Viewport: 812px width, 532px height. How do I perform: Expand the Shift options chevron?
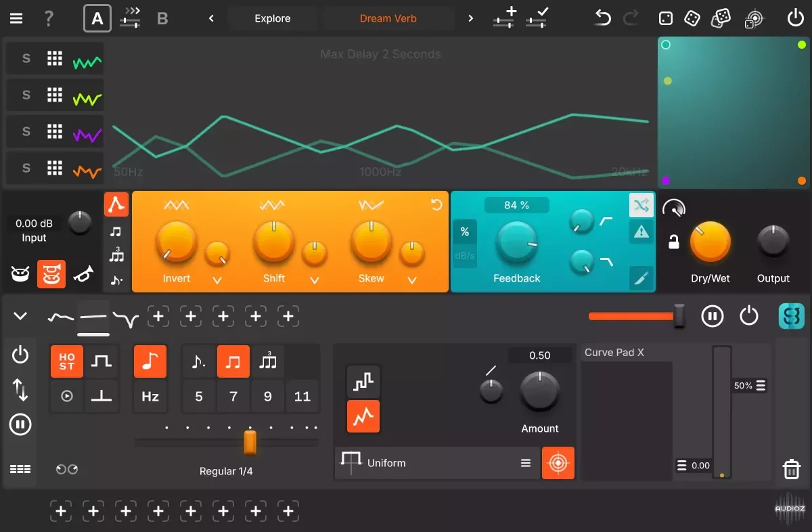pos(315,280)
